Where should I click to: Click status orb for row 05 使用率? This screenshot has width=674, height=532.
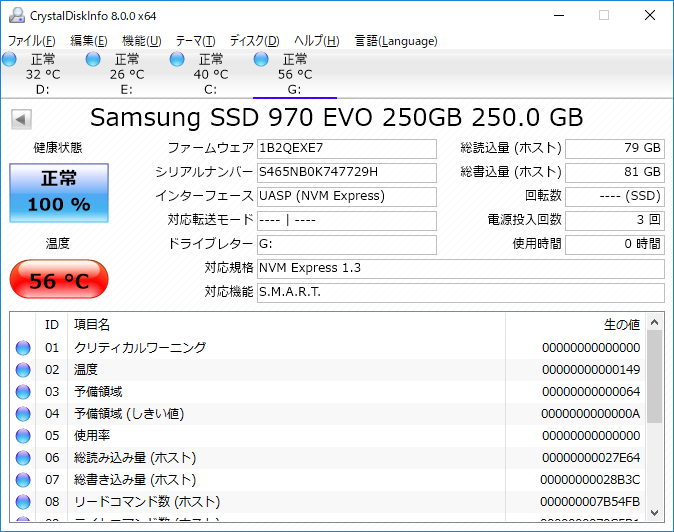23,436
